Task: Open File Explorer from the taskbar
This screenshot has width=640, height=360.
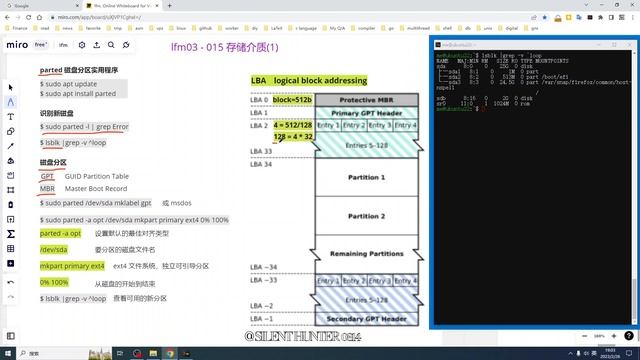Action: coord(153,353)
